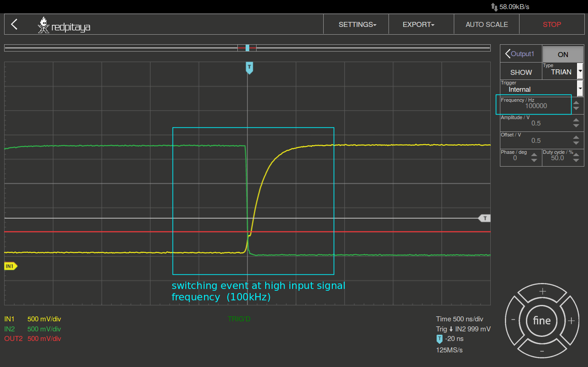Toggle the fine adjustment button in the dial
The width and height of the screenshot is (588, 367).
[x=542, y=320]
